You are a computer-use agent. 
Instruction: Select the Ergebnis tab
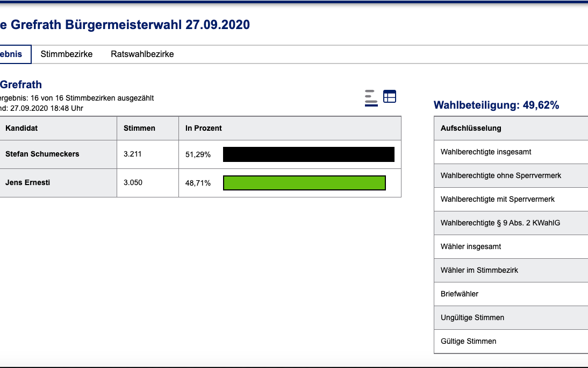pos(13,54)
